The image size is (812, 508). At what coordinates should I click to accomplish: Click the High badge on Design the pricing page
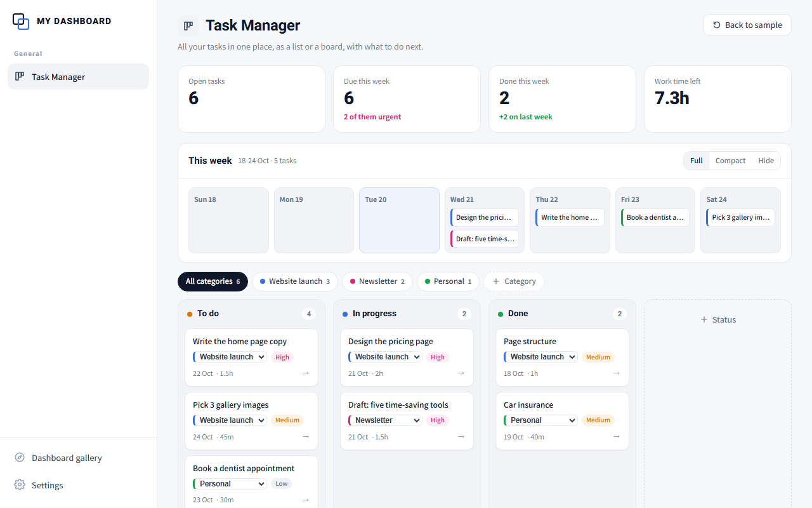[x=438, y=357]
